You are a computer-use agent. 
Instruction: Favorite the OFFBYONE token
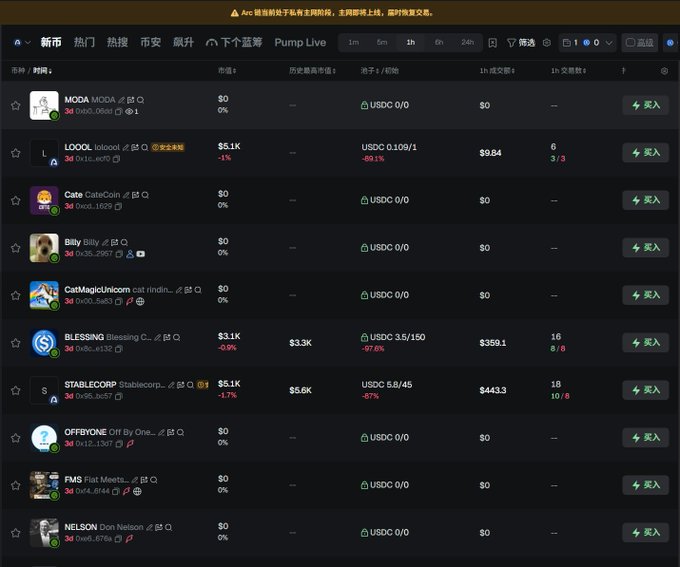[x=16, y=438]
